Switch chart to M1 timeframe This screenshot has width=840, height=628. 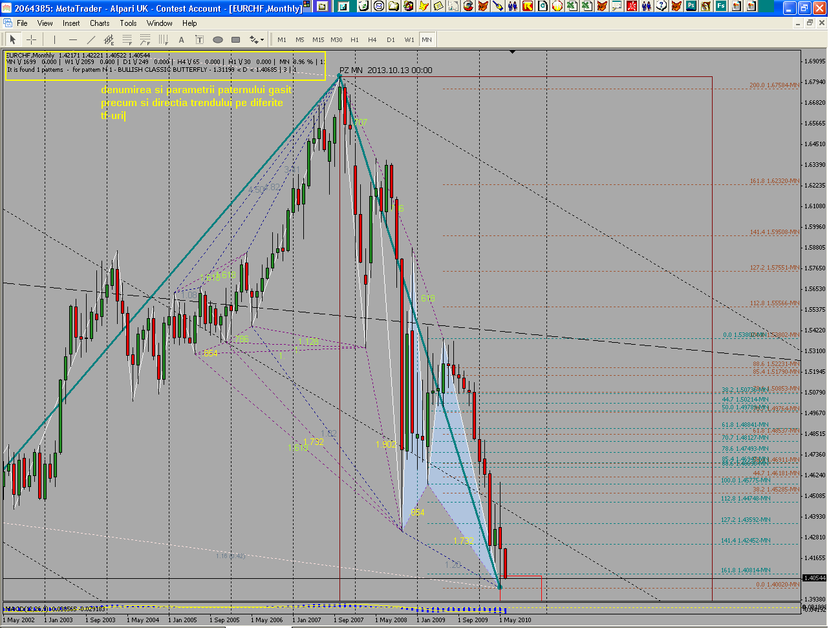282,39
